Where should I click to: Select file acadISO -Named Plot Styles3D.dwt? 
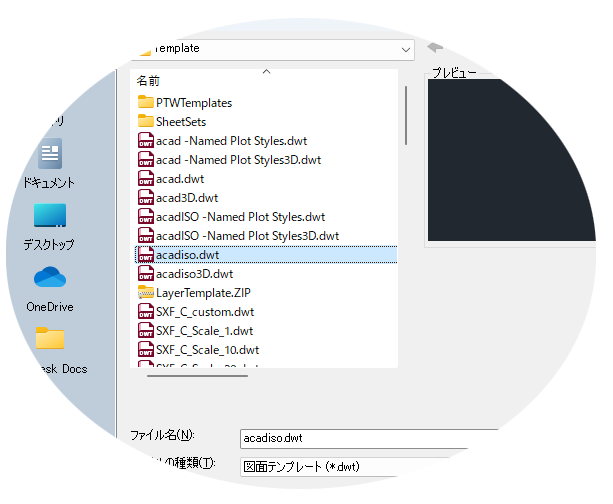[x=247, y=236]
